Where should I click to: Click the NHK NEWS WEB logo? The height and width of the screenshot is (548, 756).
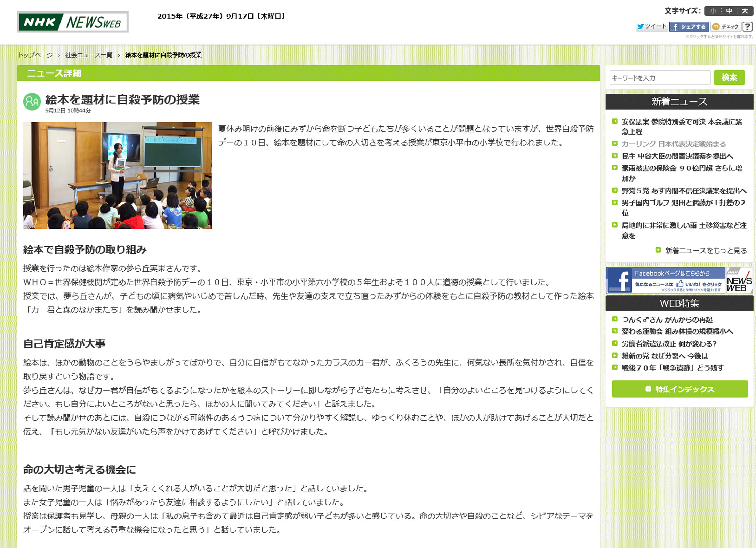[73, 22]
